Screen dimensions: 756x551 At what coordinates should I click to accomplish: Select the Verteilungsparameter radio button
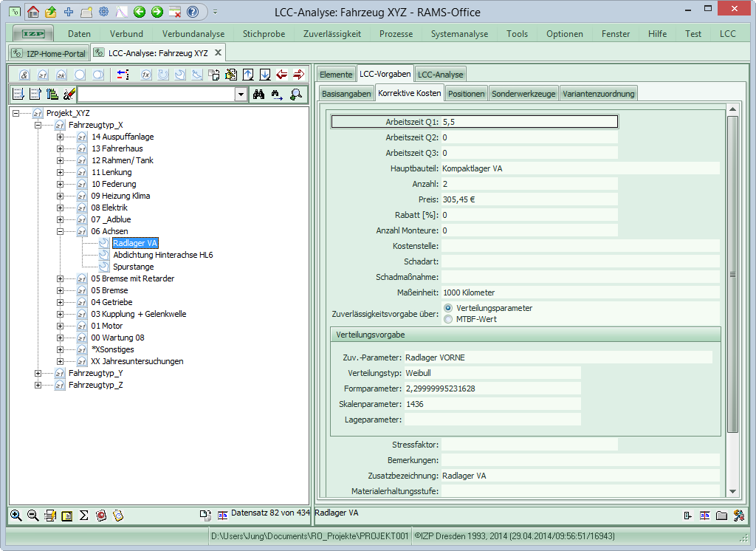(x=448, y=308)
